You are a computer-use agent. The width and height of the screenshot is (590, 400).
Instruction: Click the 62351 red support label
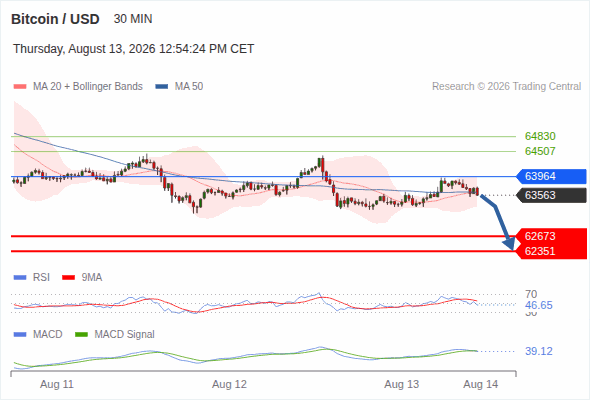[x=551, y=251]
